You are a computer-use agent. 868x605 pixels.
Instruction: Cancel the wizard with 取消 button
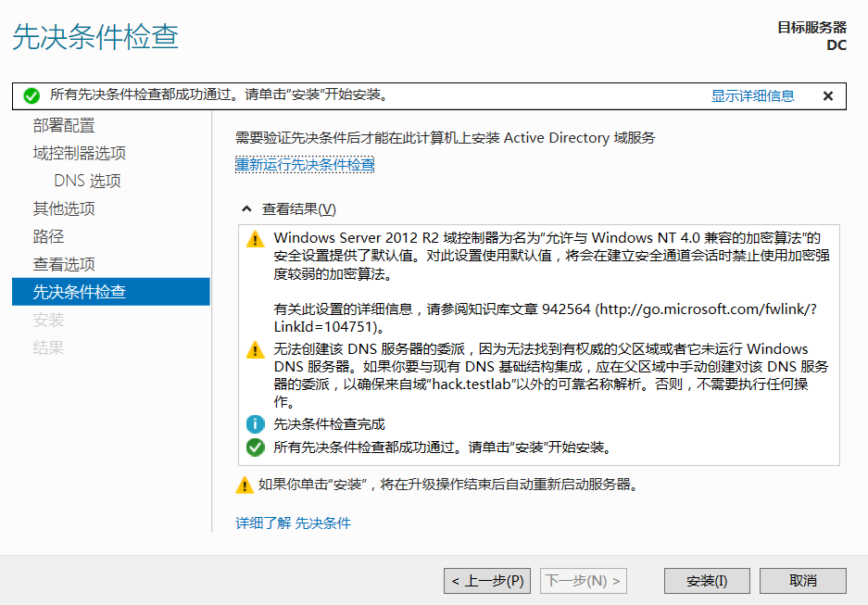(x=802, y=581)
